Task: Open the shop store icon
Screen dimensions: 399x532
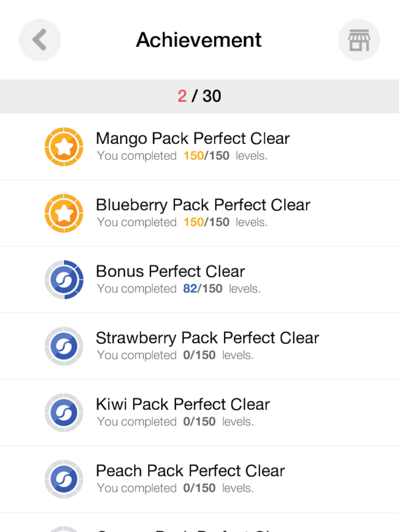Action: tap(359, 40)
